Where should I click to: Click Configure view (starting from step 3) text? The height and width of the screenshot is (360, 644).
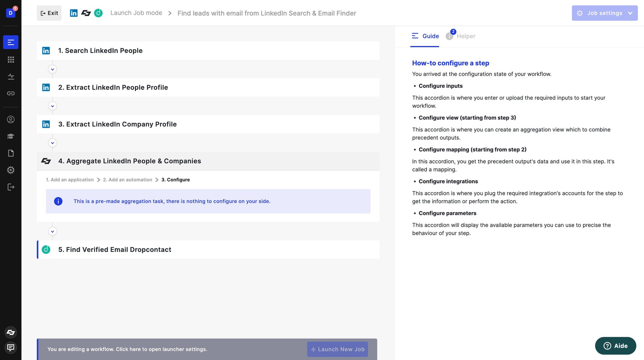click(x=467, y=118)
